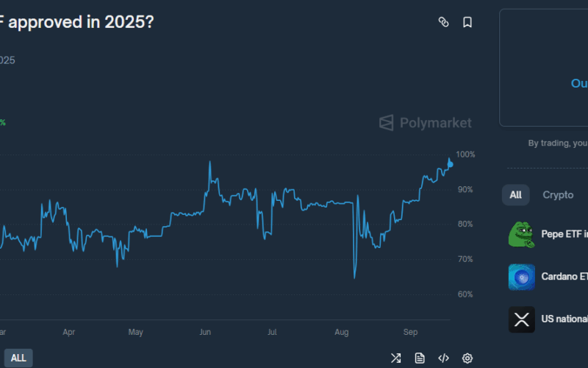
Task: Open the embed code icon
Action: [x=443, y=358]
